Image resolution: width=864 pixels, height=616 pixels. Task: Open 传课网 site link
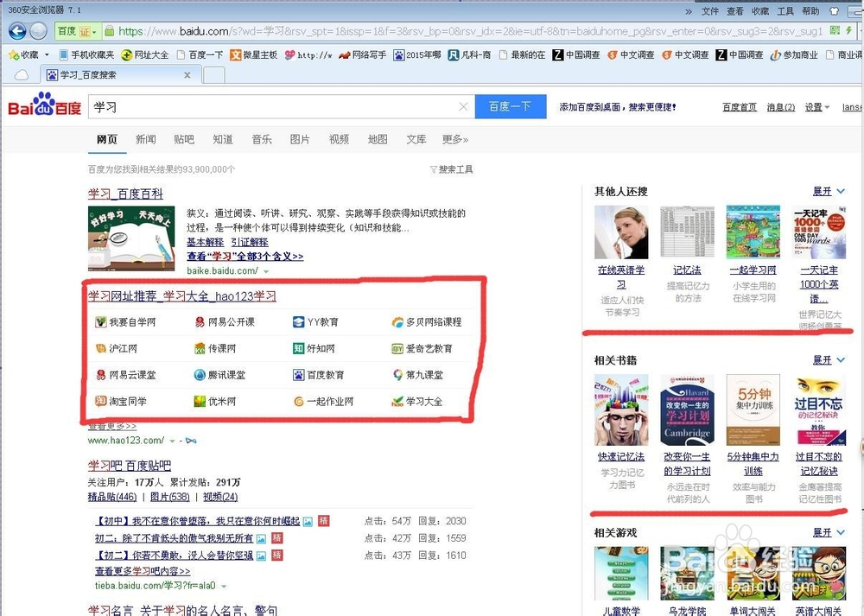[x=215, y=348]
